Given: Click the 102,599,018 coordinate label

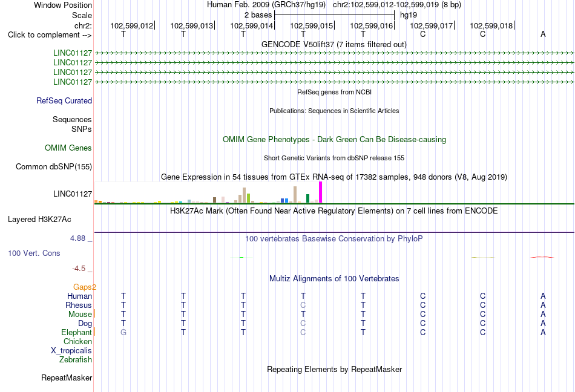Looking at the screenshot, I should tap(491, 25).
